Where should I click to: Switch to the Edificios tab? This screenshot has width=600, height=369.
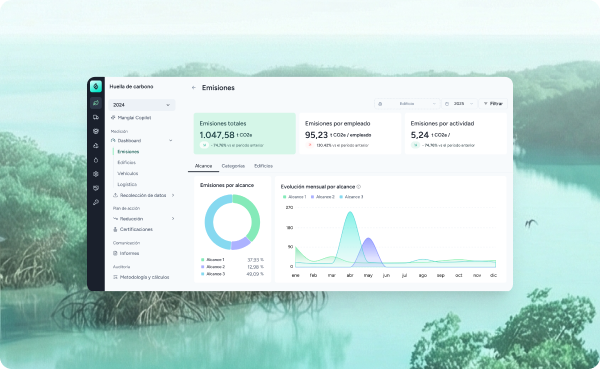263,166
